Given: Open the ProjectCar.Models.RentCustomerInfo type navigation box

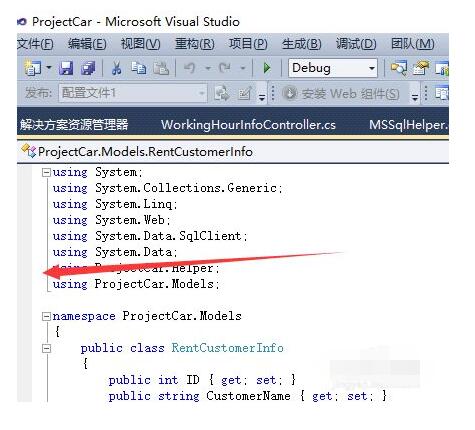Looking at the screenshot, I should tap(233, 152).
